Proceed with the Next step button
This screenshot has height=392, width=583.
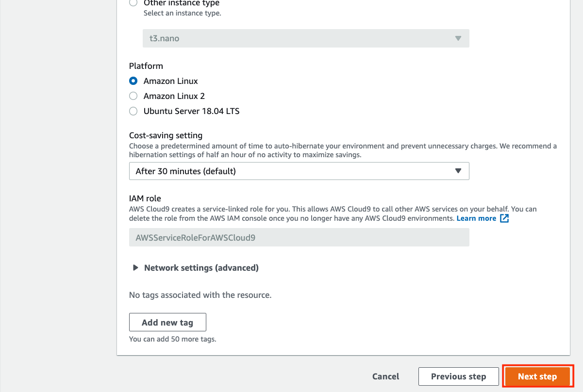click(x=537, y=376)
